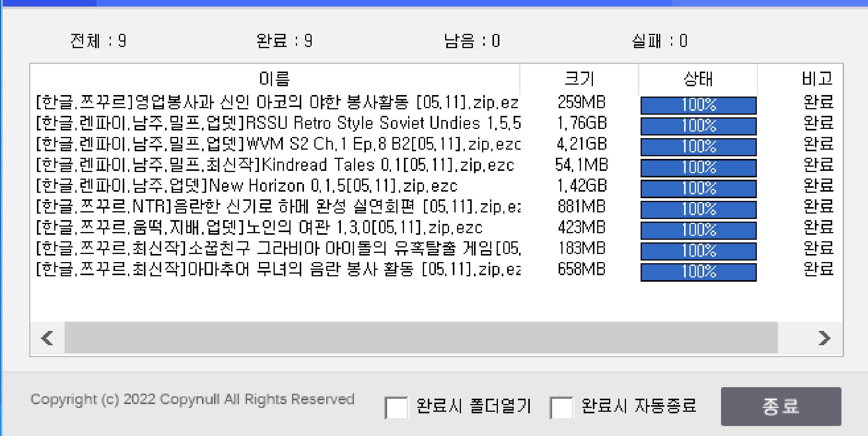The width and height of the screenshot is (868, 436).
Task: Click the 1.42GB size cell
Action: (x=581, y=186)
